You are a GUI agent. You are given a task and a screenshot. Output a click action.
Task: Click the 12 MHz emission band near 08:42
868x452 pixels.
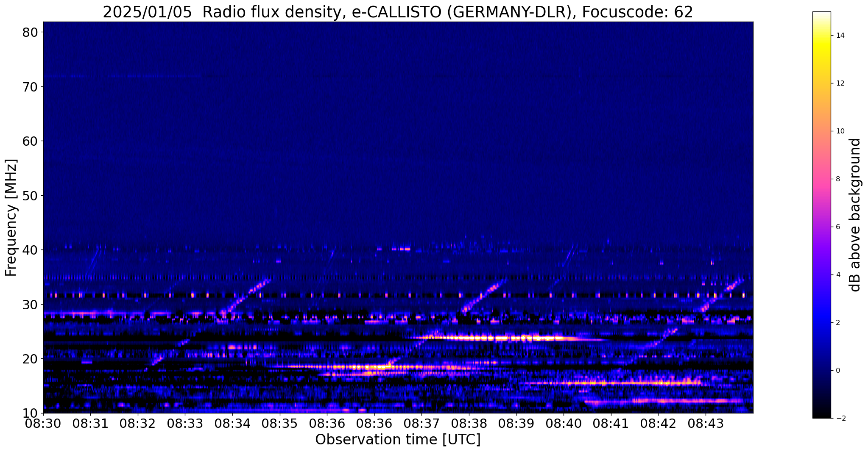[664, 401]
